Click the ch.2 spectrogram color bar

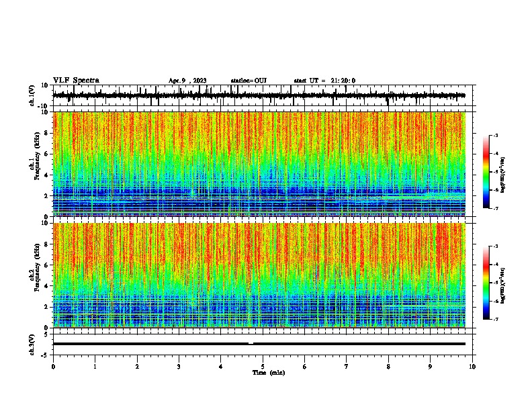486,283
